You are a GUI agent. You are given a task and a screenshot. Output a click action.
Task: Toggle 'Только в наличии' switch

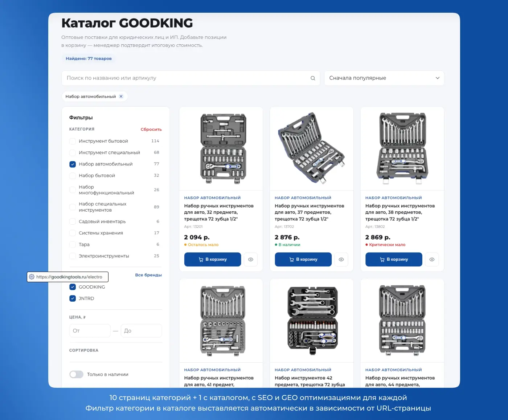pyautogui.click(x=76, y=374)
